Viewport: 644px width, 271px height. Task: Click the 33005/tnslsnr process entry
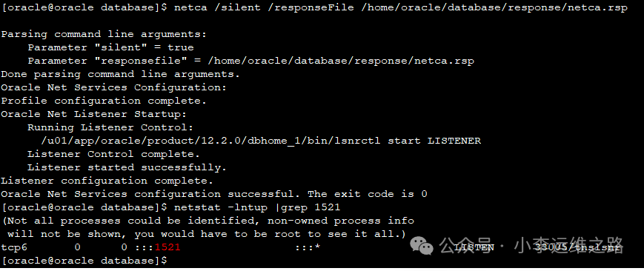[577, 247]
